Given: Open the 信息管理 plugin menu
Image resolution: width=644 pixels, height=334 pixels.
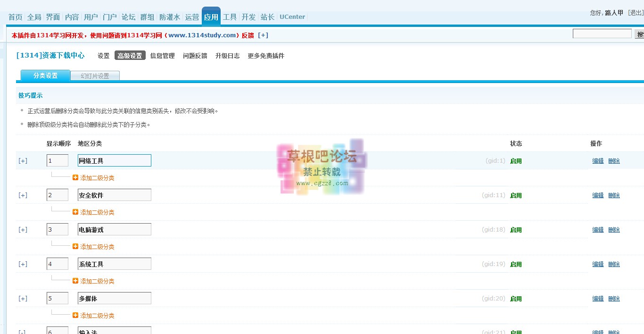Looking at the screenshot, I should 162,56.
